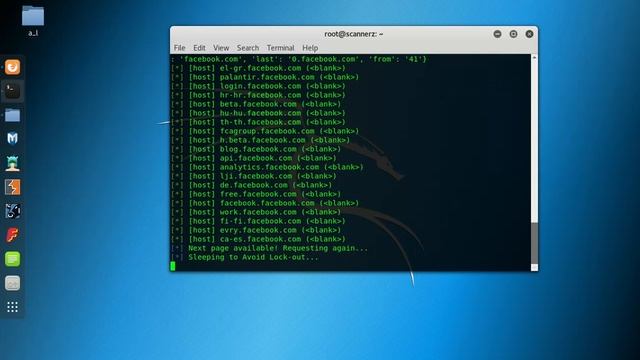Viewport: 640px width, 360px height.
Task: Click the hr-hr.facebook.com line
Action: (x=258, y=95)
